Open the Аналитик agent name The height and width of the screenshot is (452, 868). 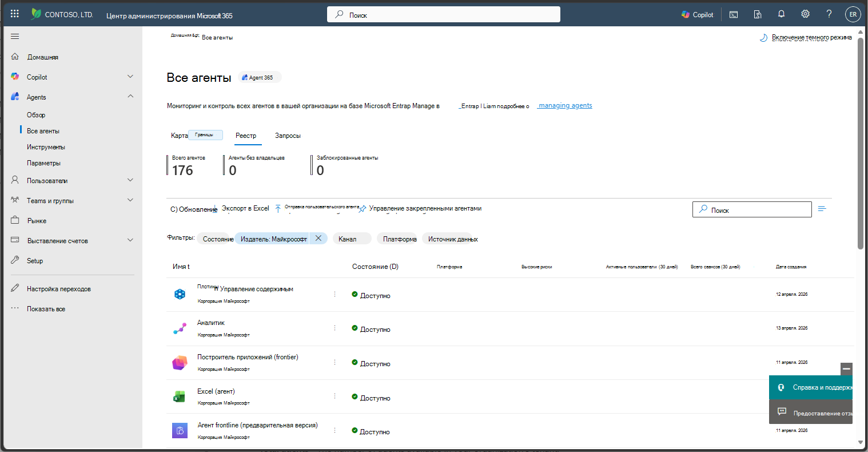(211, 323)
